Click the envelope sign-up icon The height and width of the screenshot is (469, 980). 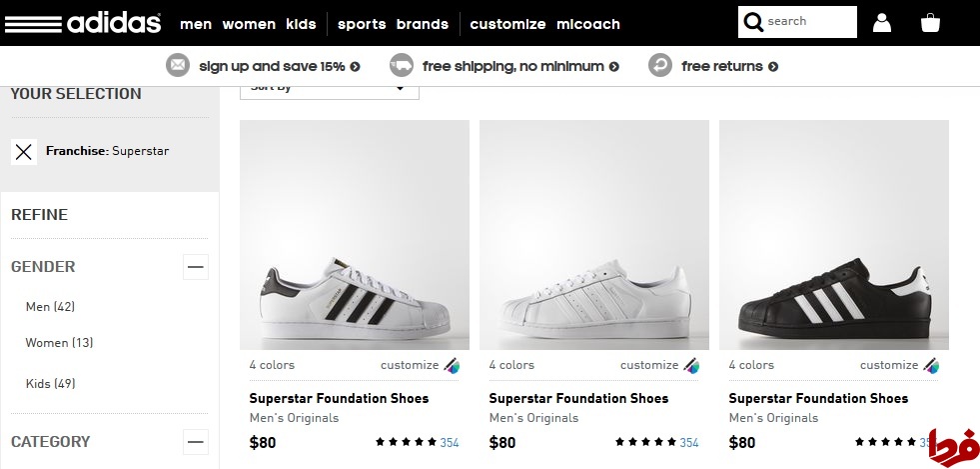point(178,66)
